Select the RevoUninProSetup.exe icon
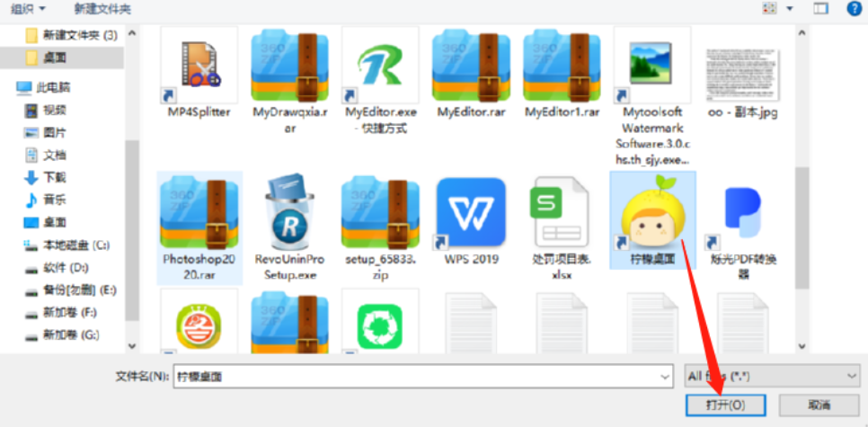This screenshot has height=427, width=868. click(289, 211)
